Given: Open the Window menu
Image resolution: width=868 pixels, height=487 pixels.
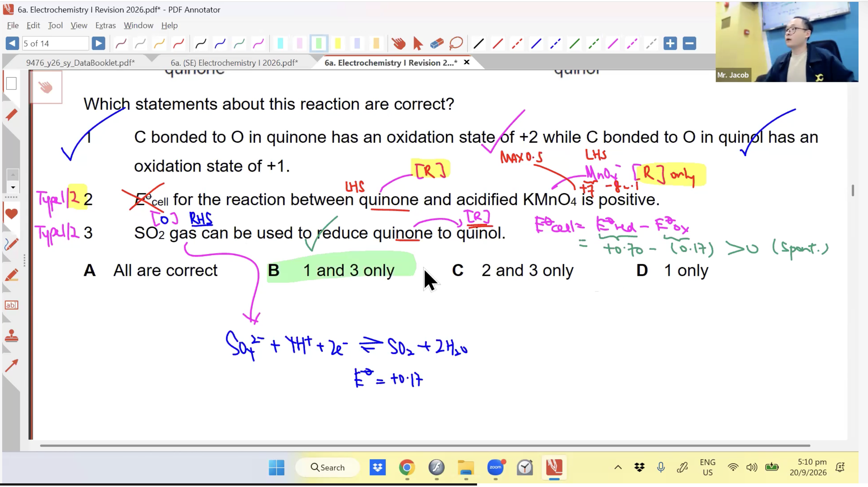Looking at the screenshot, I should click(x=138, y=25).
